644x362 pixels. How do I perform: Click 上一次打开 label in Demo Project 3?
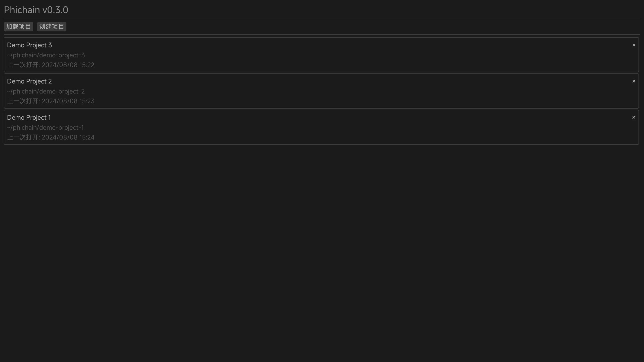pyautogui.click(x=23, y=65)
